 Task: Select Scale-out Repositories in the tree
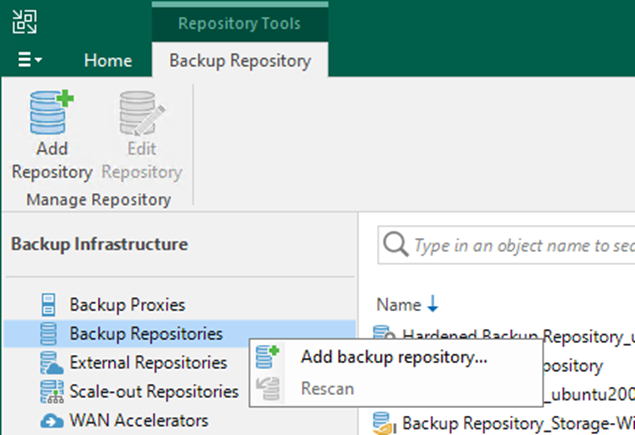pos(154,392)
